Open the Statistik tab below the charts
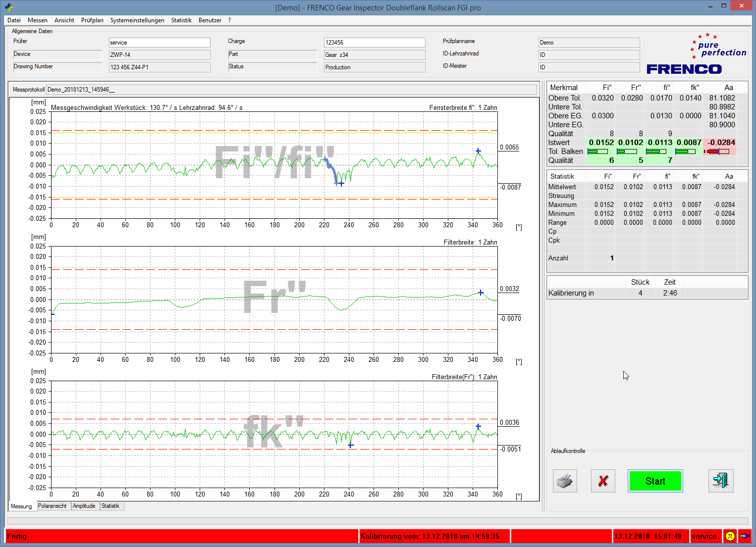Viewport: 756px width, 547px height. click(110, 506)
